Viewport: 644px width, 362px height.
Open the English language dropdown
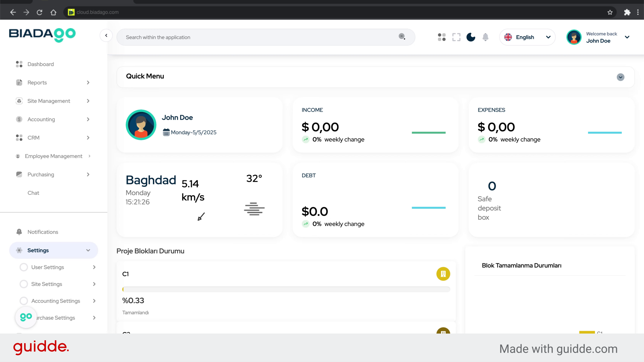[x=527, y=37]
